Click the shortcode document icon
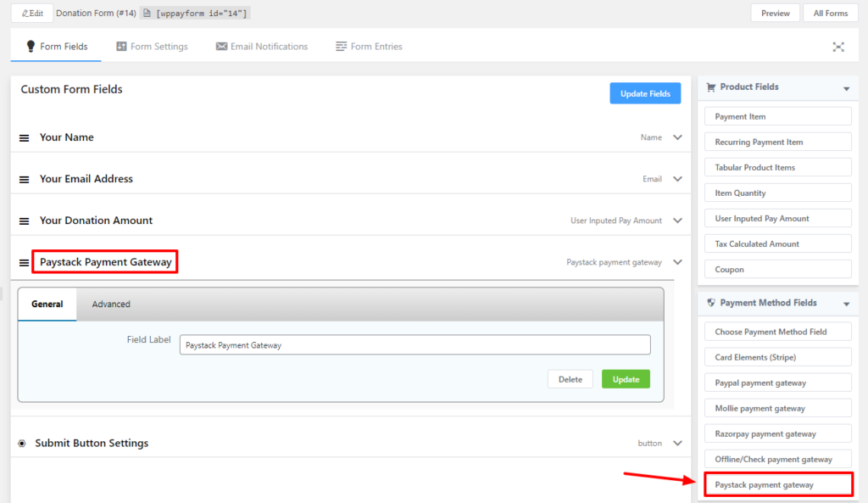This screenshot has width=868, height=503. [147, 14]
